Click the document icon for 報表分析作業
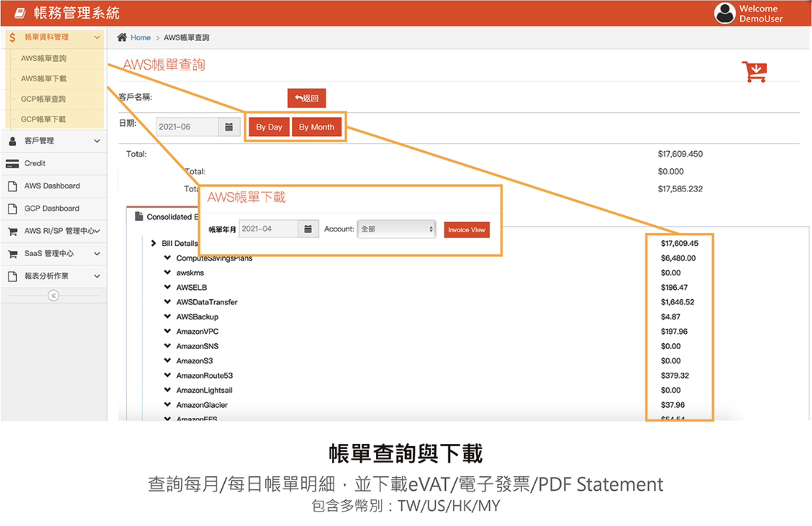The height and width of the screenshot is (526, 812). point(13,276)
